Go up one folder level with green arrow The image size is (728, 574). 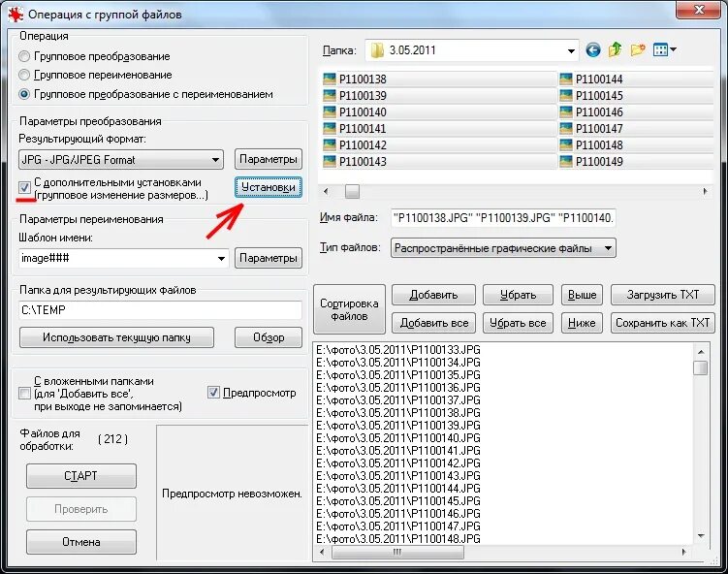click(x=616, y=49)
